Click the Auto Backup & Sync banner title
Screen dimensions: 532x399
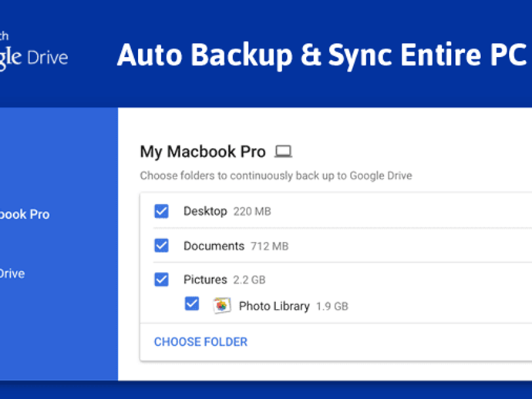[322, 55]
